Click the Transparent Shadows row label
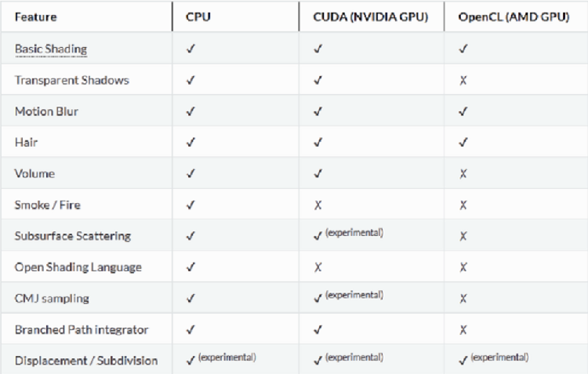 pos(71,81)
